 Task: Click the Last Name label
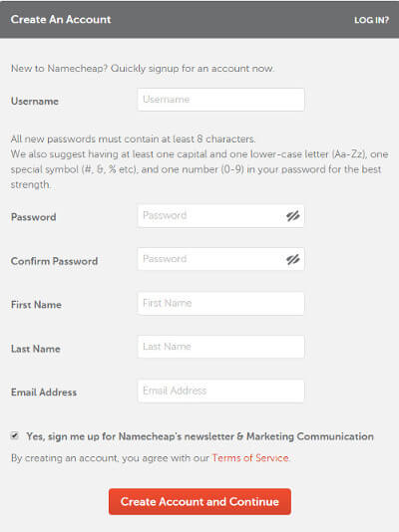tap(36, 349)
